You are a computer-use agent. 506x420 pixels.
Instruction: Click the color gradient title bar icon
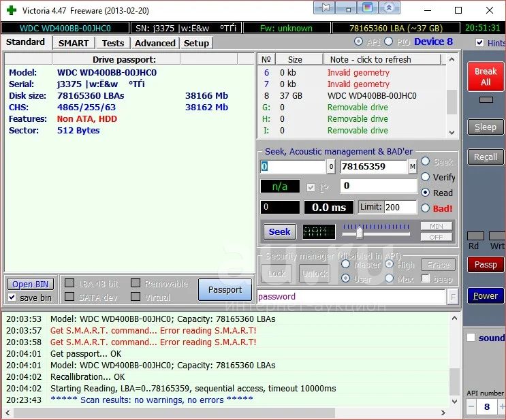[368, 7]
